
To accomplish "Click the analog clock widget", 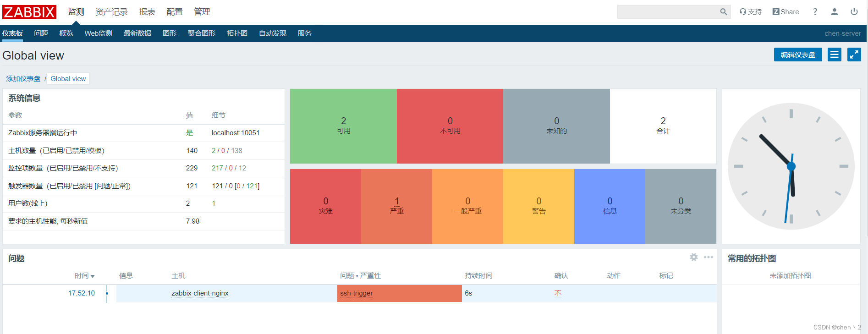I will coord(791,166).
